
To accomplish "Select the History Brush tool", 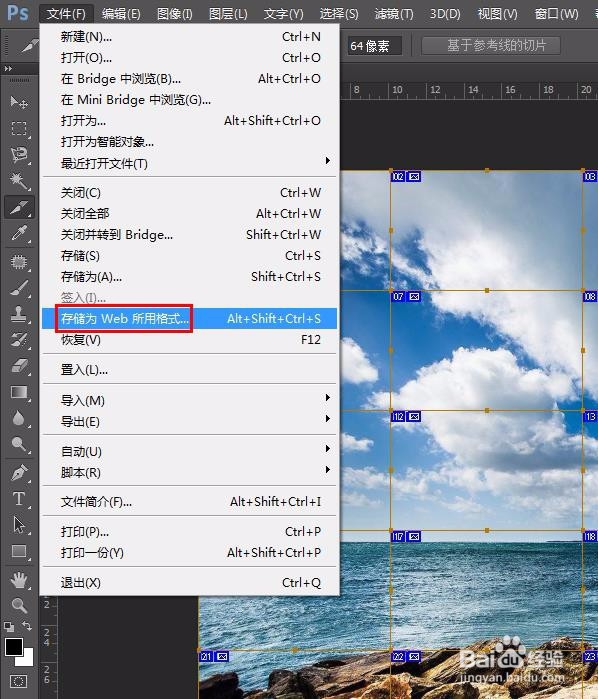I will [19, 340].
